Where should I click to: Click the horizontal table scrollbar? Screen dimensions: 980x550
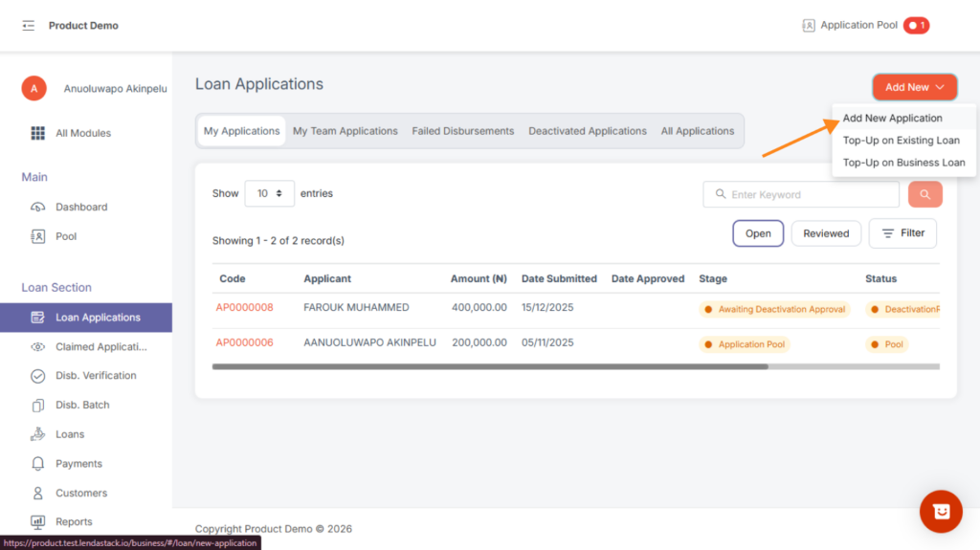489,366
